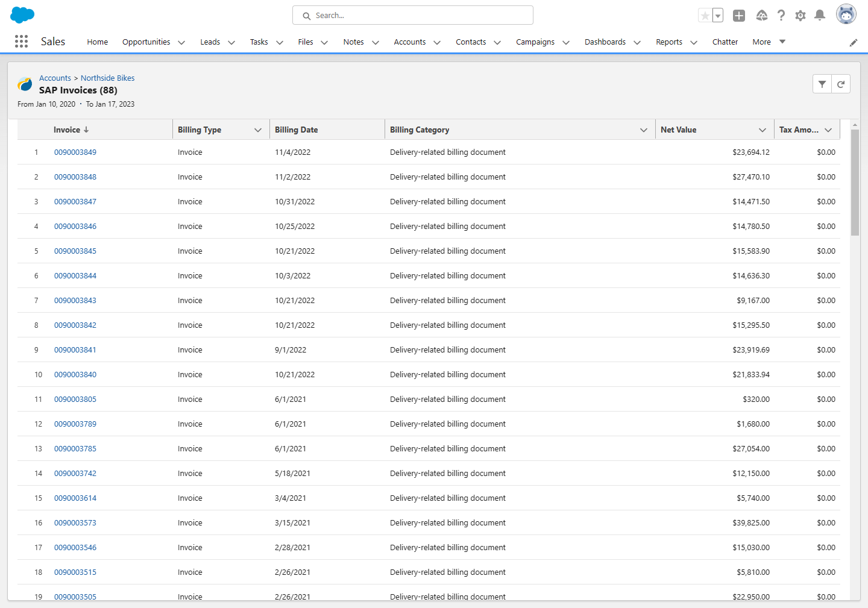Open Net Value column menu chevron
Screen dimensions: 868x608
pos(763,130)
